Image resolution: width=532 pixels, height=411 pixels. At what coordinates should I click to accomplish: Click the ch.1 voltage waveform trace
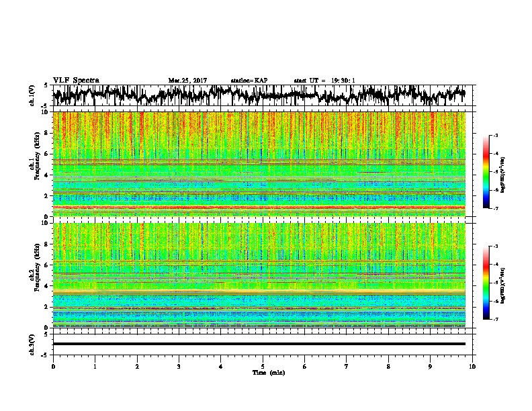coord(259,95)
